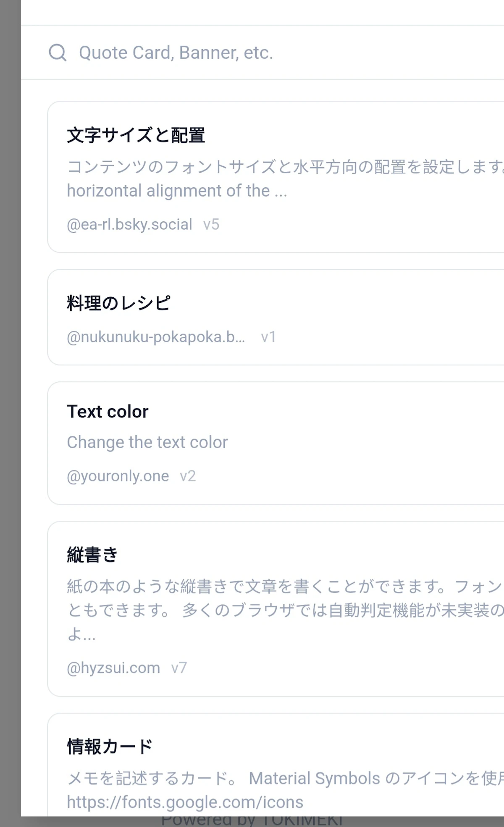Viewport: 504px width, 827px height.
Task: Dismiss the dialog via the dimmed backdrop
Action: click(10, 413)
